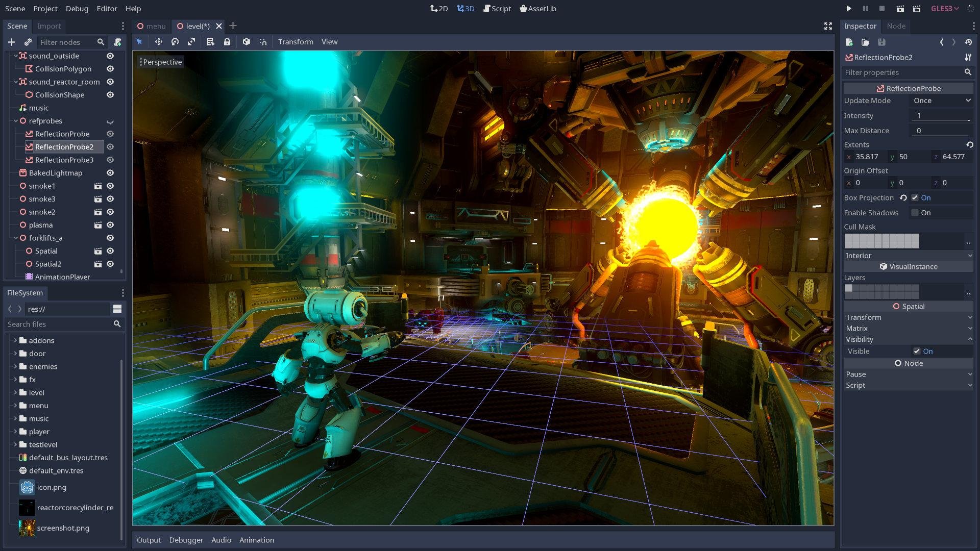Select the Lock node icon in toolbar

pyautogui.click(x=228, y=42)
